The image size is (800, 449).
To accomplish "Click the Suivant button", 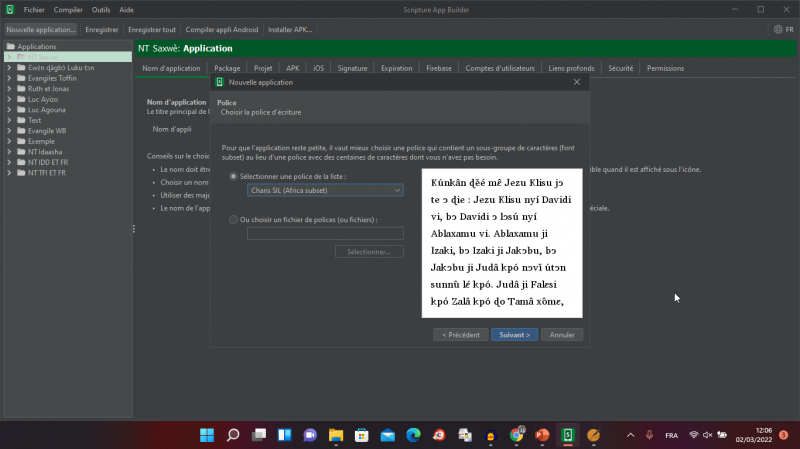I will [515, 335].
